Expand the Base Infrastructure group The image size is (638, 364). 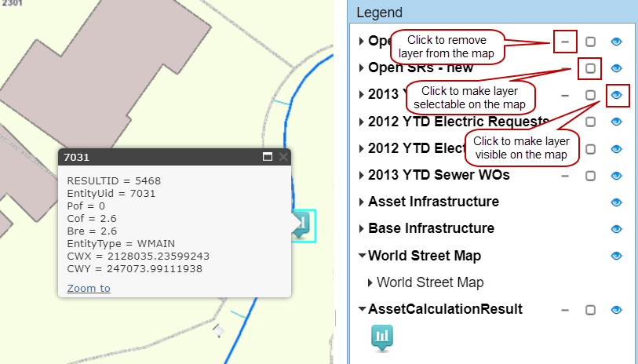361,228
